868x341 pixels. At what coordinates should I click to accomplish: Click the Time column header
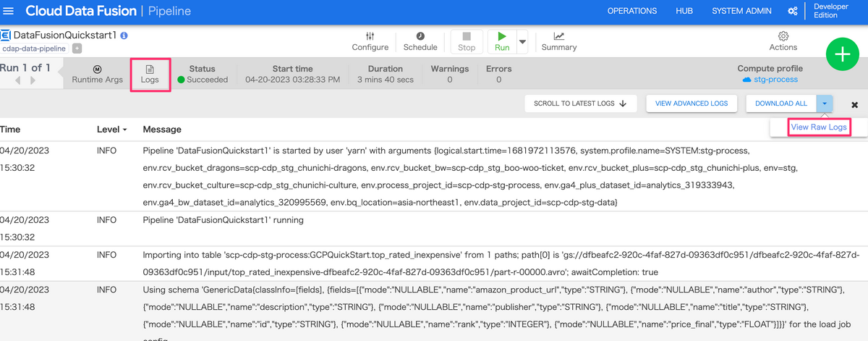point(10,129)
